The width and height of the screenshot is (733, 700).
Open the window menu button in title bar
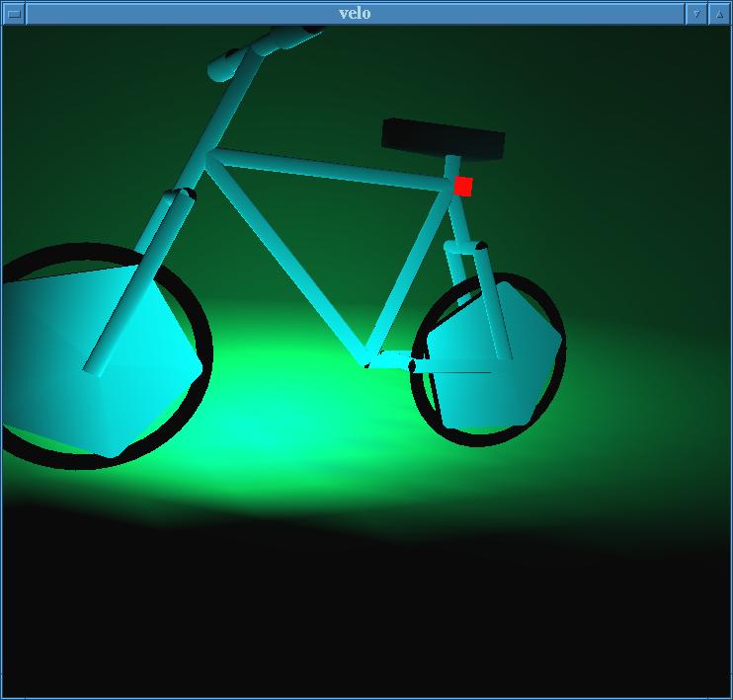[14, 14]
